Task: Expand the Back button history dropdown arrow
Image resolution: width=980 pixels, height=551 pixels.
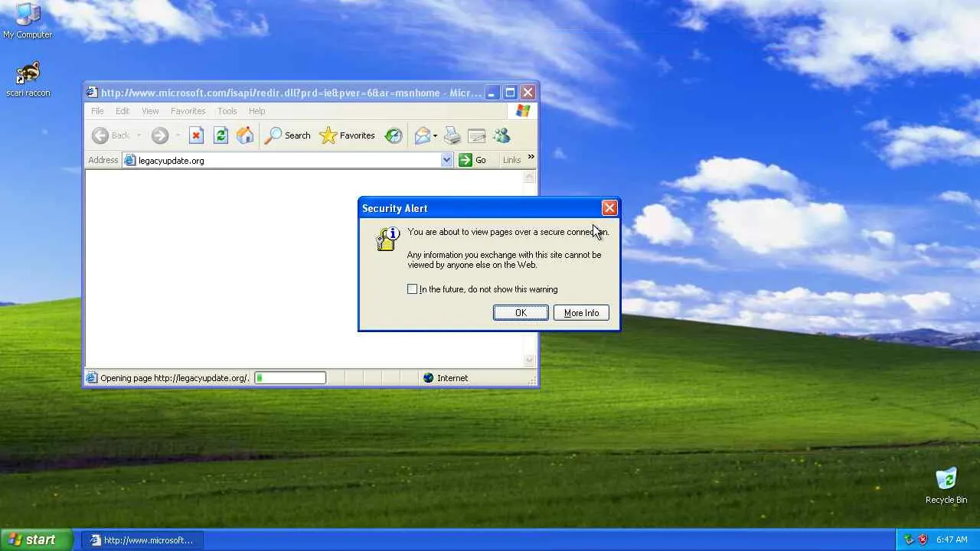Action: click(x=139, y=136)
